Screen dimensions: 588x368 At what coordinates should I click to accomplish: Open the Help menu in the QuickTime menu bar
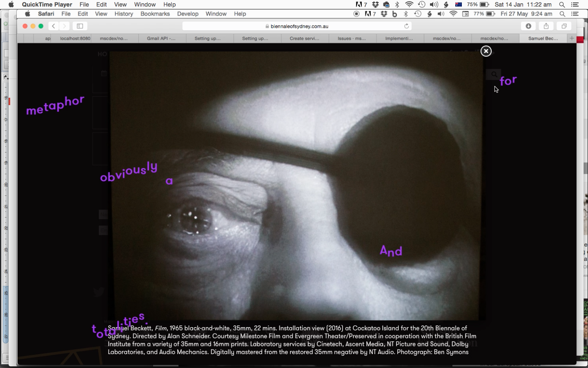click(x=169, y=4)
